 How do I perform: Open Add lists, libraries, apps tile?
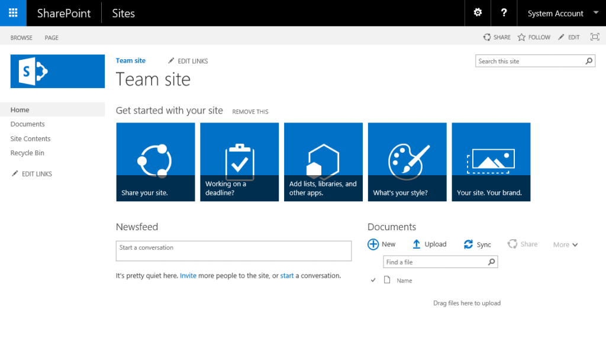point(323,162)
